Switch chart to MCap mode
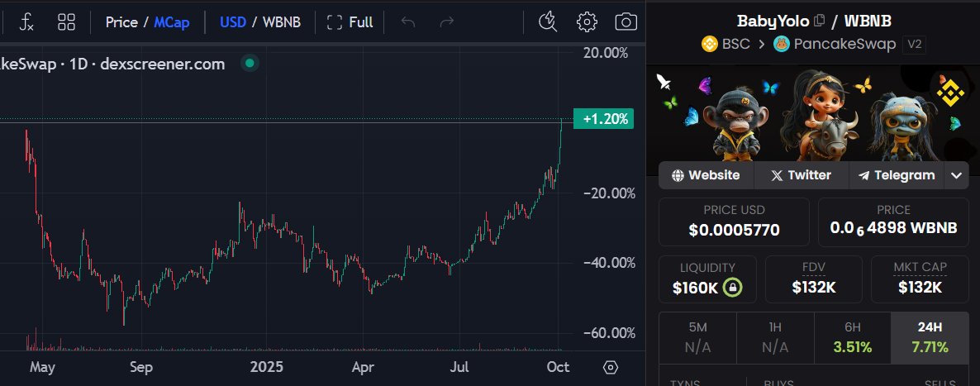The image size is (980, 386). click(173, 22)
